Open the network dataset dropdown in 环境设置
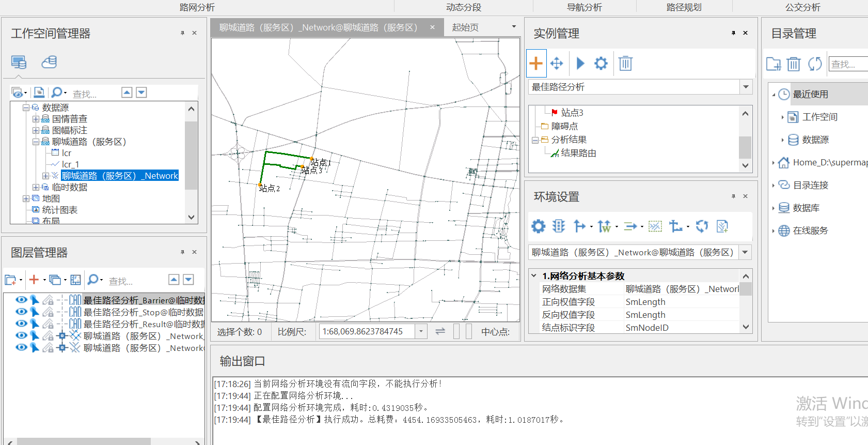Viewport: 868px width, 445px height. (745, 252)
